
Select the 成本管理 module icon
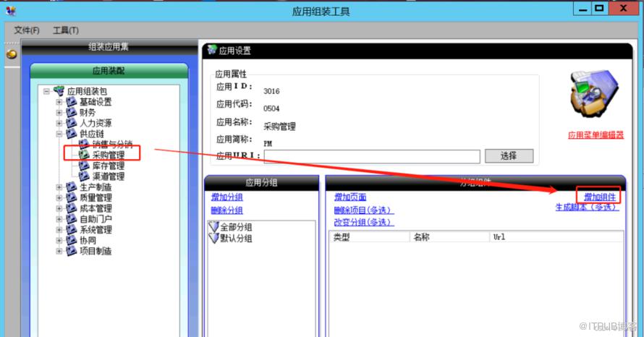tap(72, 208)
